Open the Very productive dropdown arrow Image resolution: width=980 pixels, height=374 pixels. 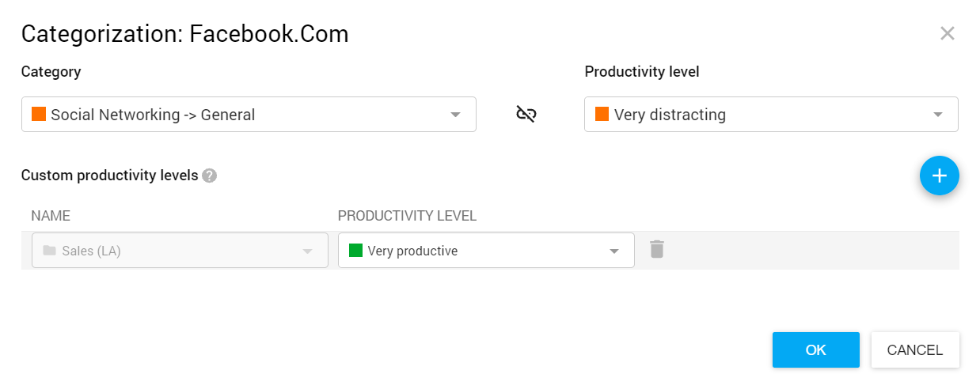[x=613, y=251]
